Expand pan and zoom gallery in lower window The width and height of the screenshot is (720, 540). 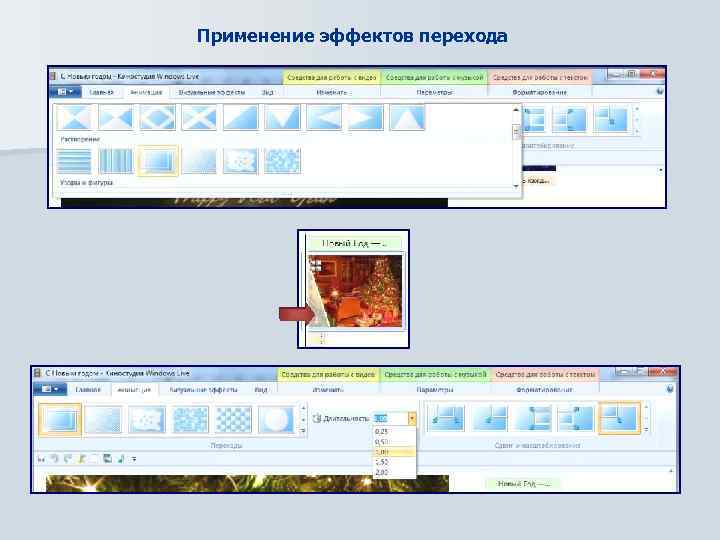point(647,429)
